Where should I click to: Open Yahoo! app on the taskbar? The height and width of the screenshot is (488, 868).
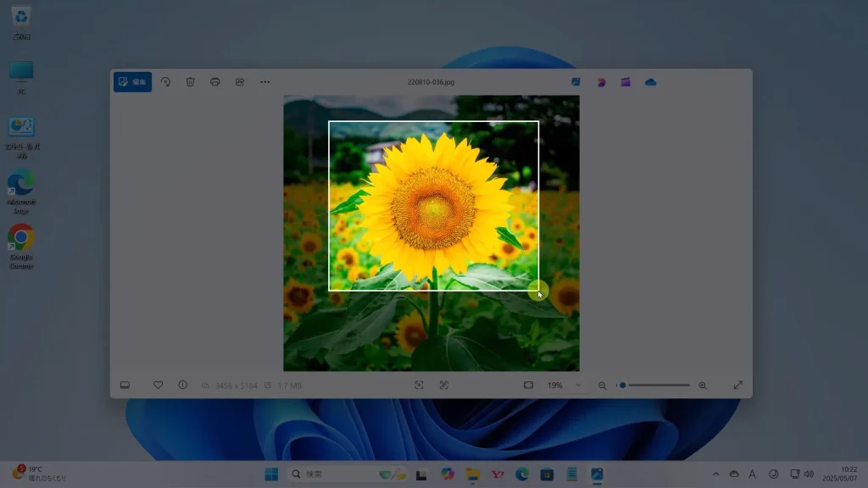[x=498, y=474]
